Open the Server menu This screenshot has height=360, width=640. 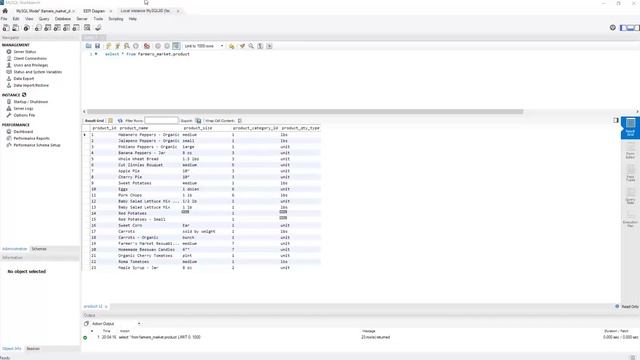(82, 19)
